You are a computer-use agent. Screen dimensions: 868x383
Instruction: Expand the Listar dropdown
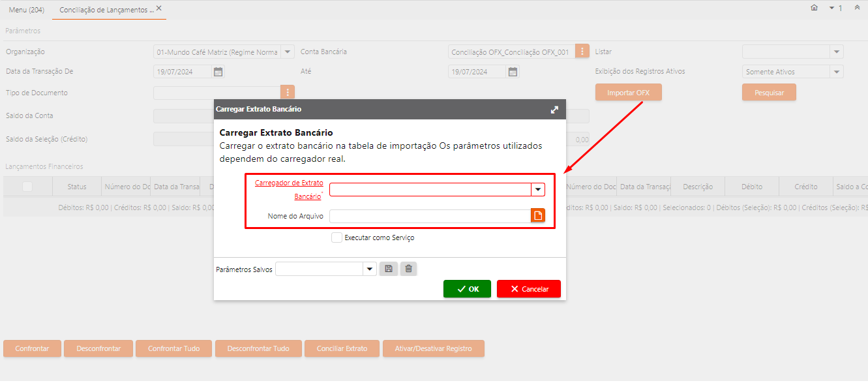click(x=837, y=52)
